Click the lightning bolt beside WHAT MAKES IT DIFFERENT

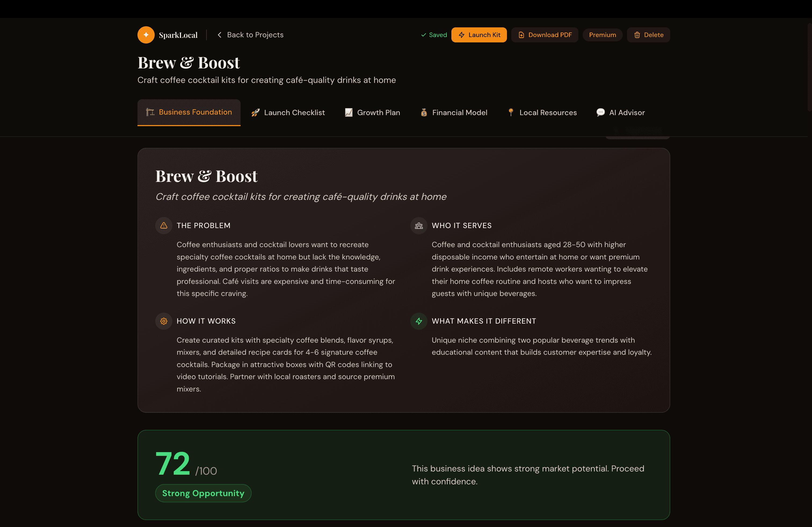pyautogui.click(x=418, y=321)
